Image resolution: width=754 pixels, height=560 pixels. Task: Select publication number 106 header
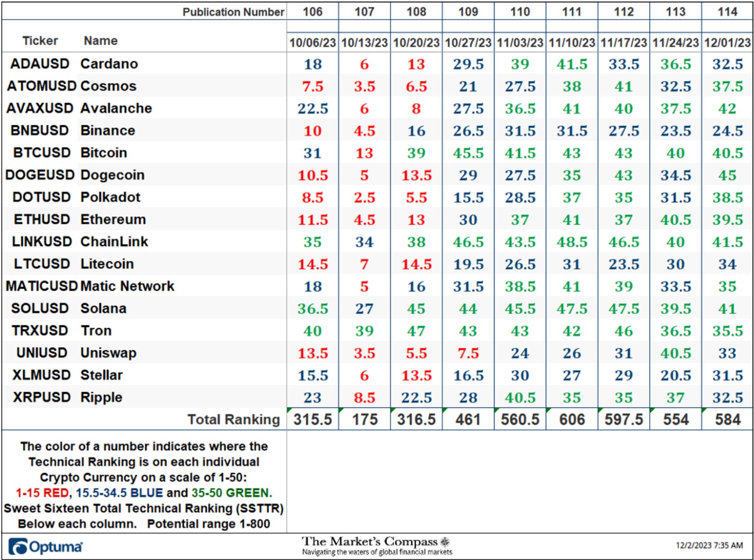(313, 12)
